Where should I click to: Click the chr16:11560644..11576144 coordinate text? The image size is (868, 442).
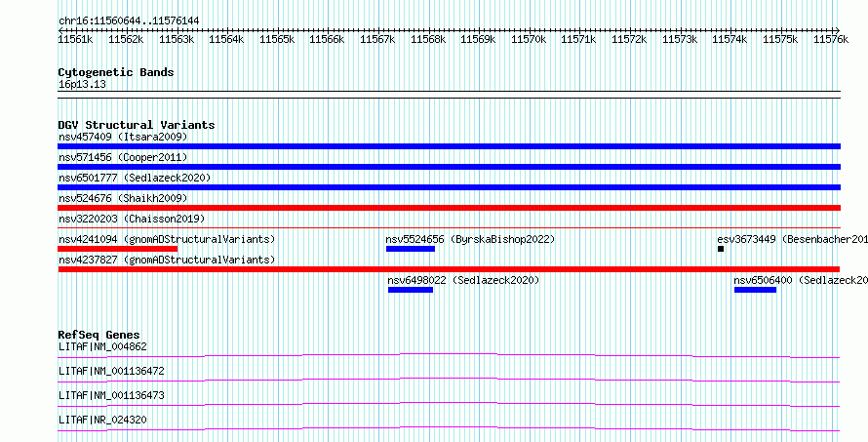coord(129,20)
